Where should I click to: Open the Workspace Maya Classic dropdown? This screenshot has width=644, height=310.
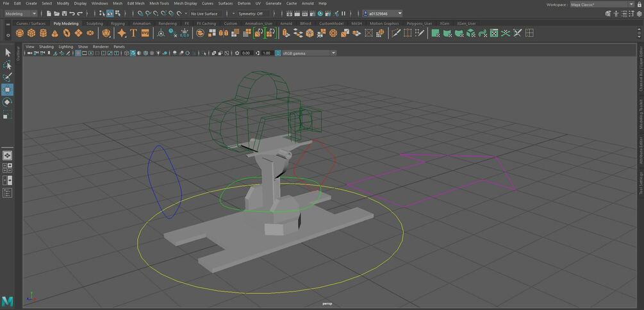(x=602, y=4)
